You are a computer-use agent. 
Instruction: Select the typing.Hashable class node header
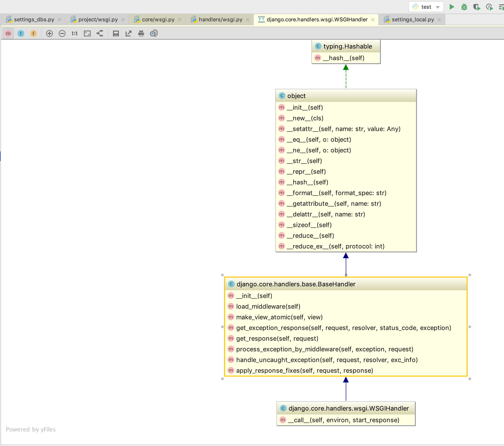346,46
